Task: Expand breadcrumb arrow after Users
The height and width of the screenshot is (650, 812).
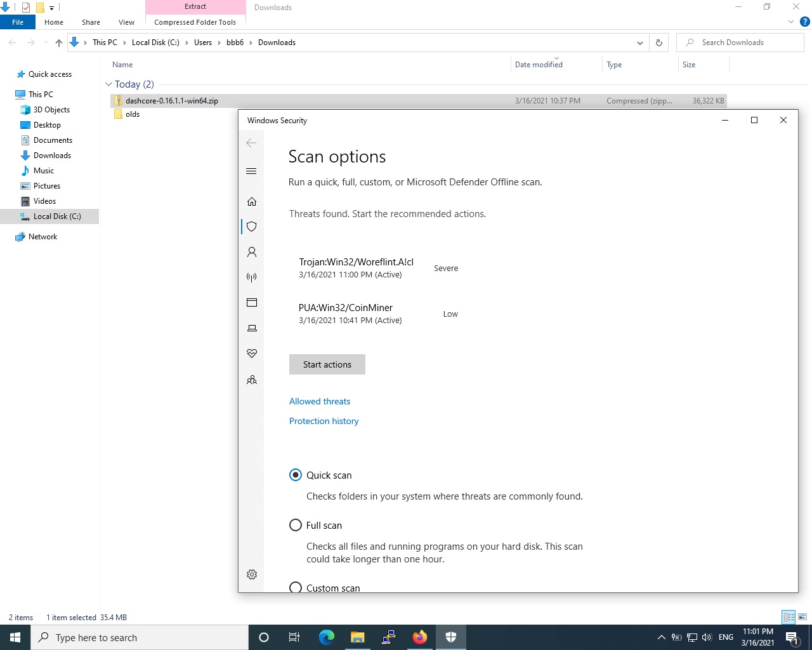Action: (219, 43)
